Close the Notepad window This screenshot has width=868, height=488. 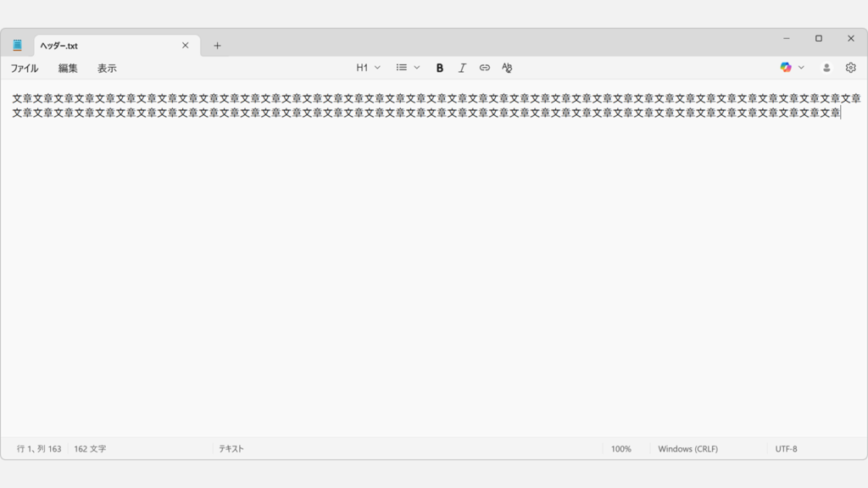[851, 39]
